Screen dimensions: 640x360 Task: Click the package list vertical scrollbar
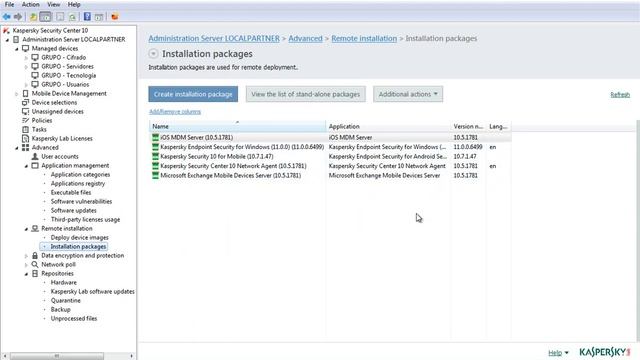point(638,231)
